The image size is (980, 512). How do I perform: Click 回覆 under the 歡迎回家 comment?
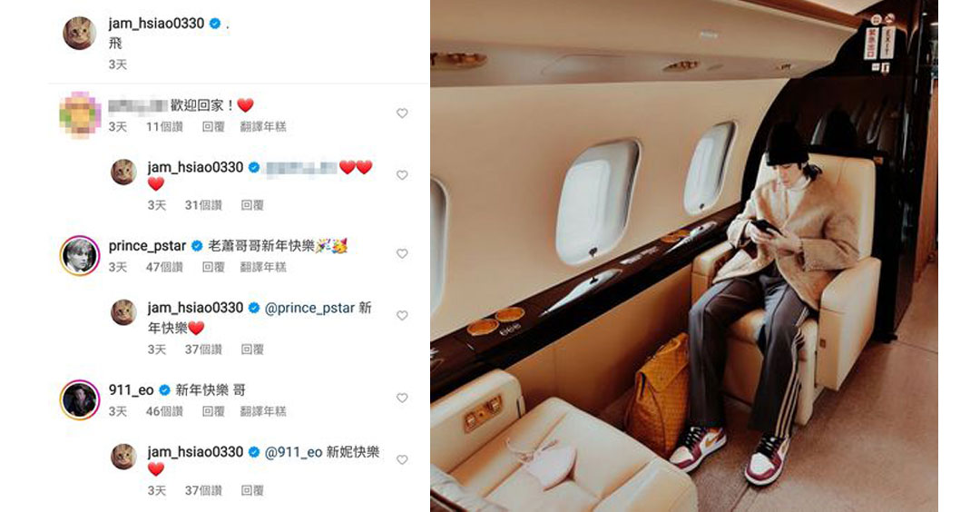pos(213,127)
